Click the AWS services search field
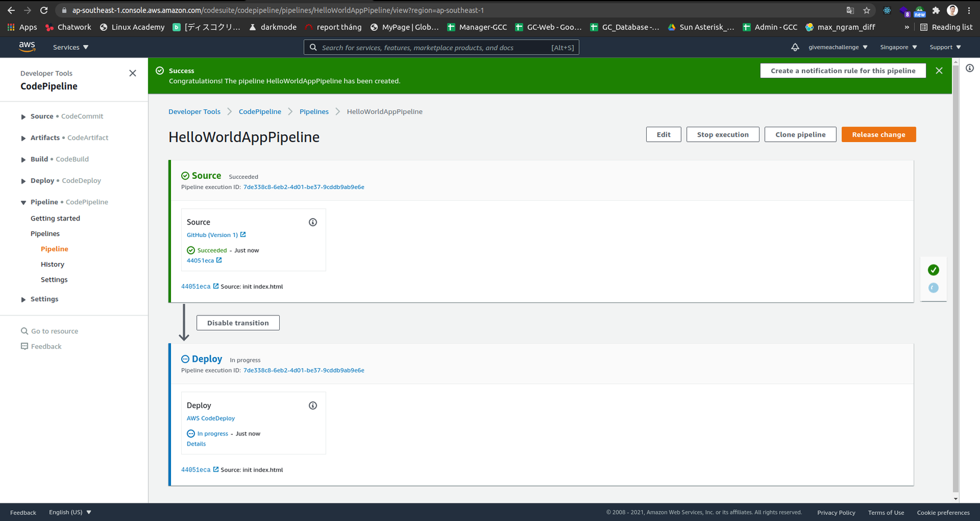 [x=441, y=48]
